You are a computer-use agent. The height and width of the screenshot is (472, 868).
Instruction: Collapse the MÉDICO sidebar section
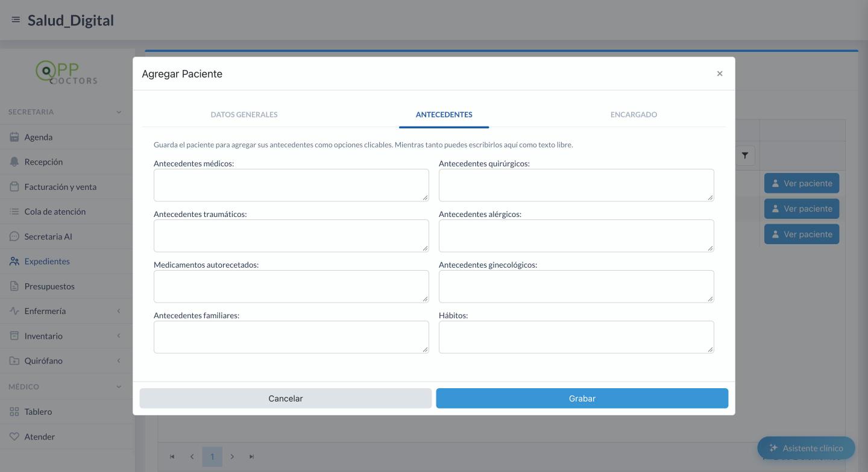[x=119, y=386]
